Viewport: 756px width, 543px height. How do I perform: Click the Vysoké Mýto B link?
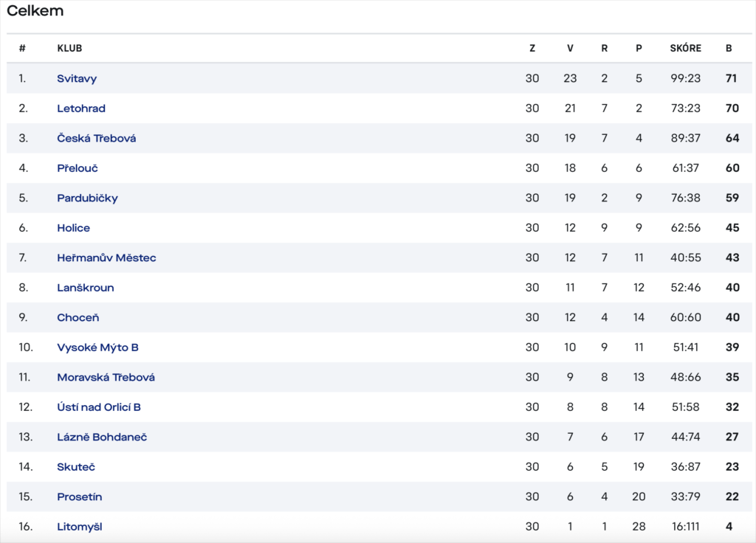click(97, 347)
